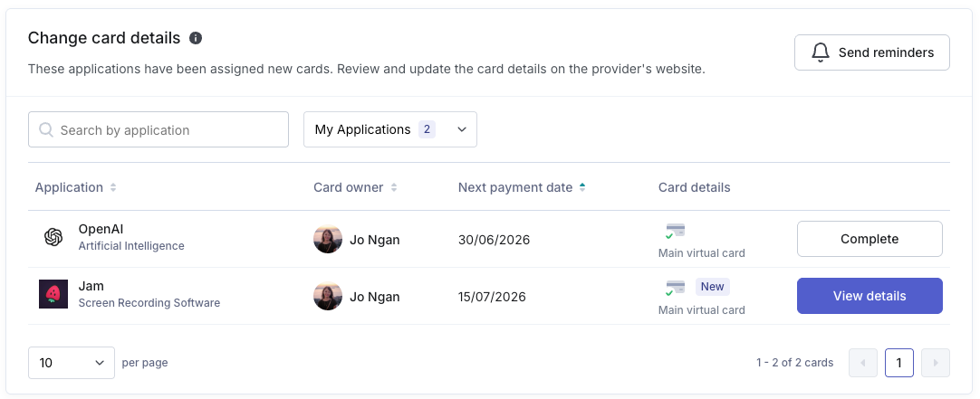Click the card icon in OpenAI row
Screen dimensions: 980x399
tap(675, 231)
